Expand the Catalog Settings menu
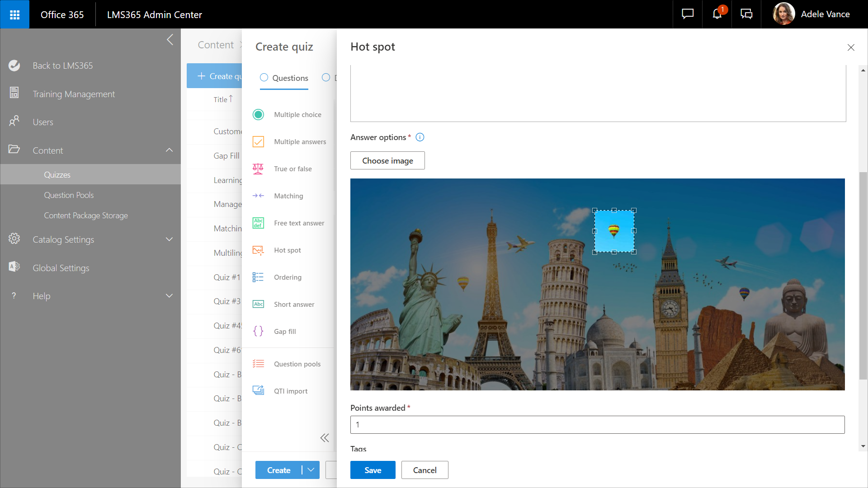The width and height of the screenshot is (868, 488). 170,239
